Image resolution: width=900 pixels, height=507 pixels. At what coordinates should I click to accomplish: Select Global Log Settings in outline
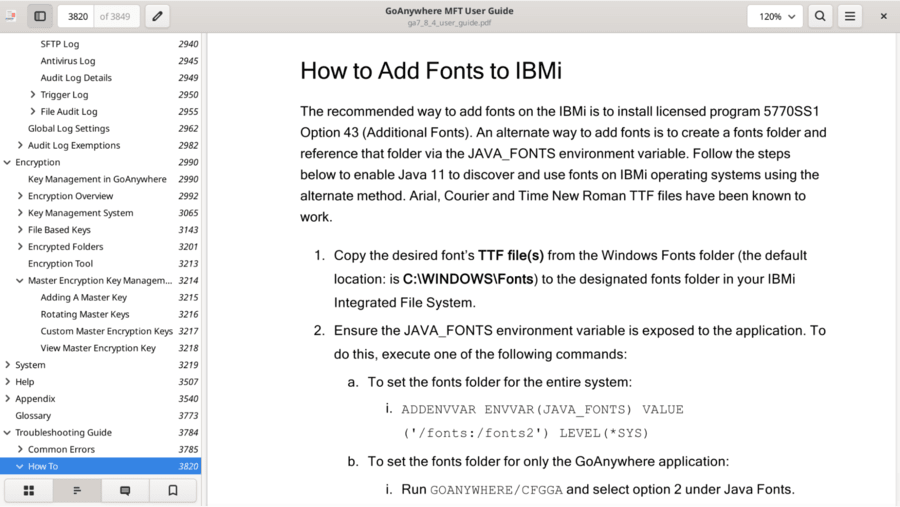click(x=68, y=128)
